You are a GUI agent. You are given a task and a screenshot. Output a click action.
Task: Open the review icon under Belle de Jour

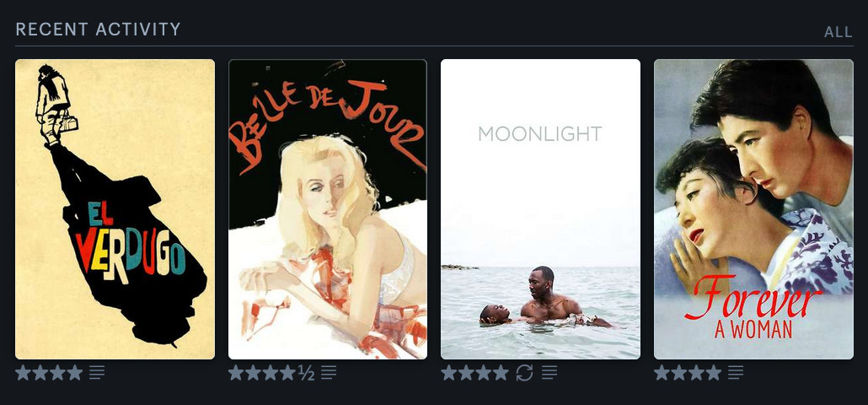point(329,373)
